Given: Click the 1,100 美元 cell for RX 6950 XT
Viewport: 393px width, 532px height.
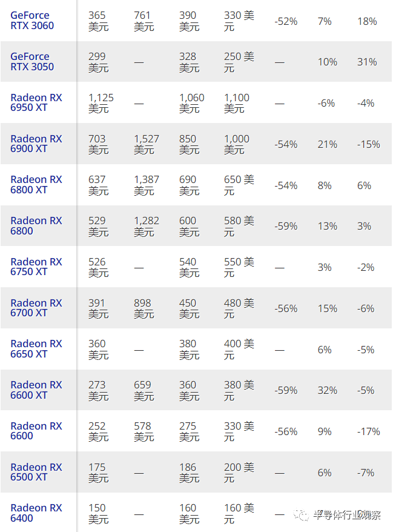Looking at the screenshot, I should click(x=237, y=103).
